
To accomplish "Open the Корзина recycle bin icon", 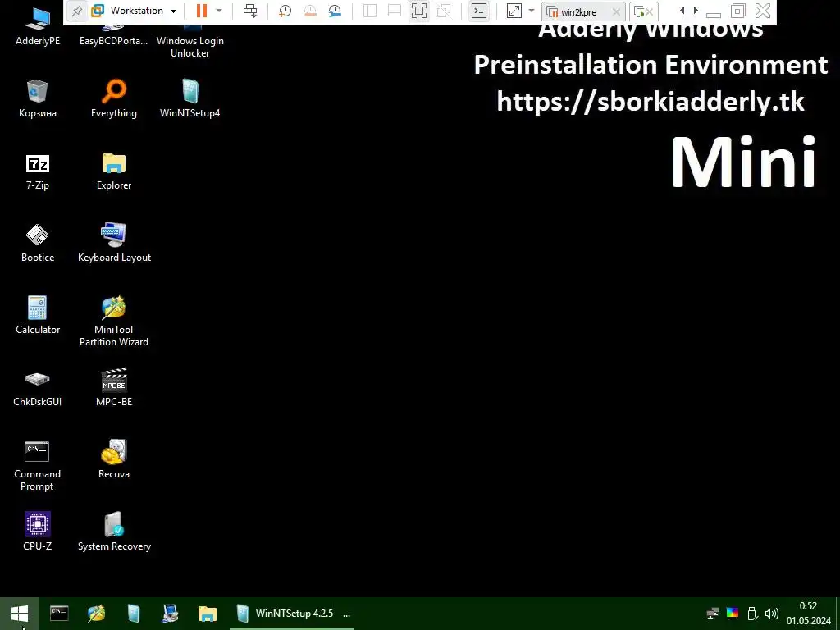I will (38, 98).
